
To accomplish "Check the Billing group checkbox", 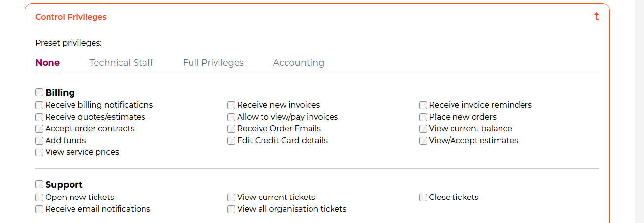I will pyautogui.click(x=39, y=92).
